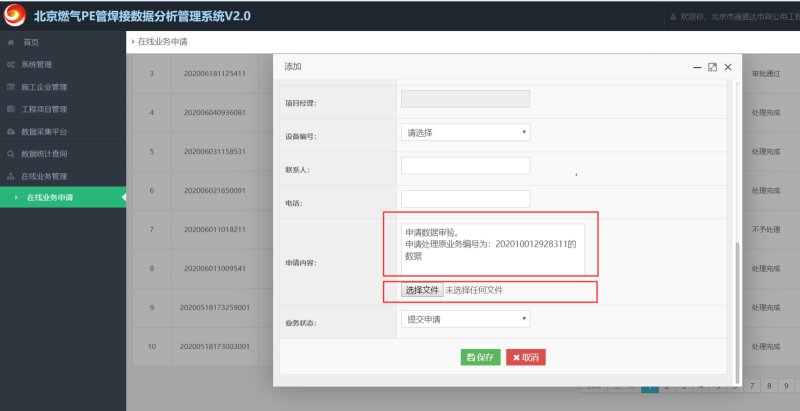This screenshot has width=800, height=411.
Task: Click the home icon beside 首页
Action: coord(10,43)
